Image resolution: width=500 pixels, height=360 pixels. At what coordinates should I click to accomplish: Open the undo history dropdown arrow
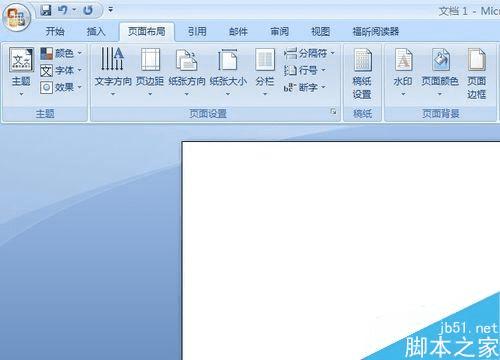(x=74, y=10)
